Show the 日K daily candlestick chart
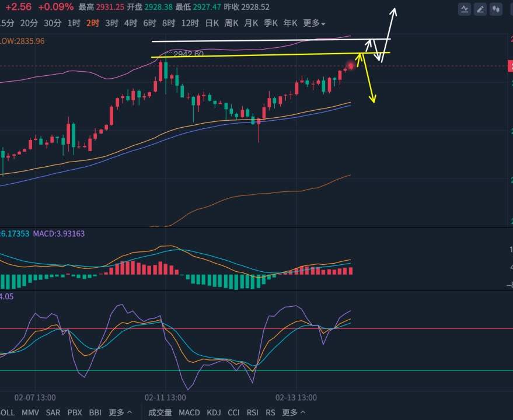513x420 pixels. click(x=212, y=23)
